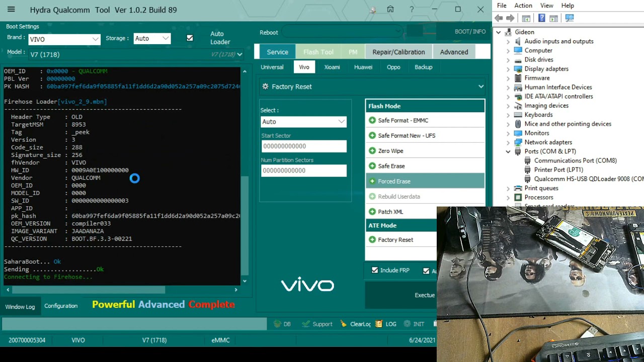Click the DB box icon in bottom toolbar

tap(277, 324)
